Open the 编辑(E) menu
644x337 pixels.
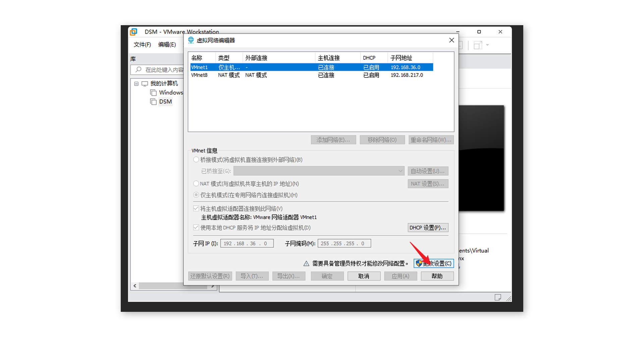click(x=167, y=45)
